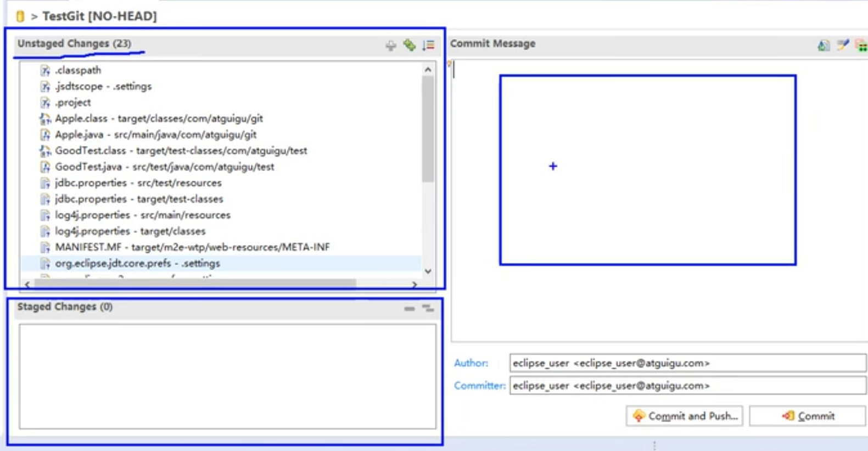
Task: Click the horizontal scroll-right arrow
Action: click(415, 284)
